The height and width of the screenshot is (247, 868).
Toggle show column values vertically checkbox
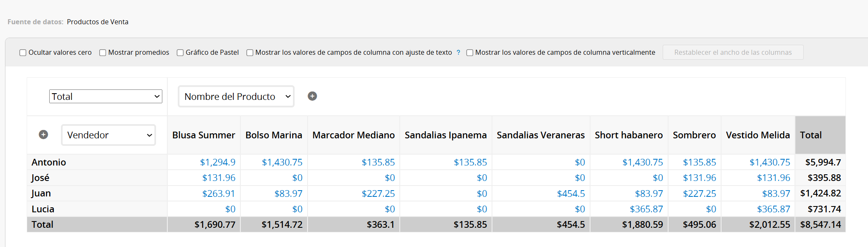pyautogui.click(x=470, y=53)
